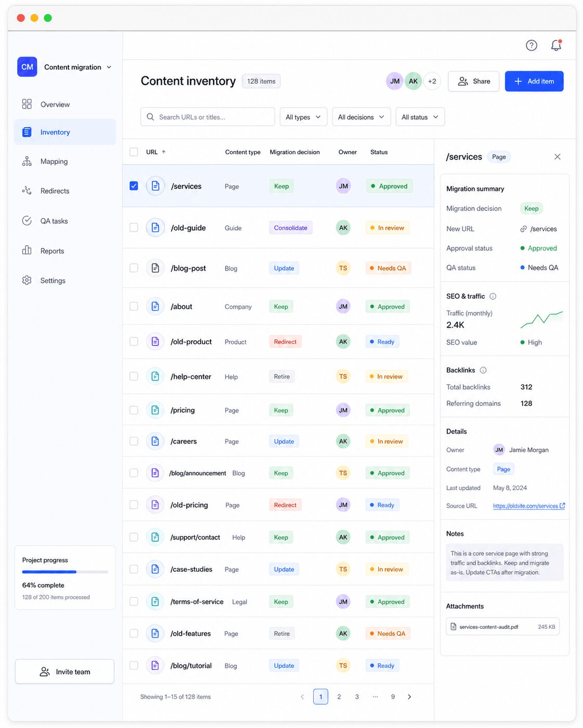Toggle the select-all checkbox in table header
Screen dimensions: 583x728
pyautogui.click(x=134, y=152)
